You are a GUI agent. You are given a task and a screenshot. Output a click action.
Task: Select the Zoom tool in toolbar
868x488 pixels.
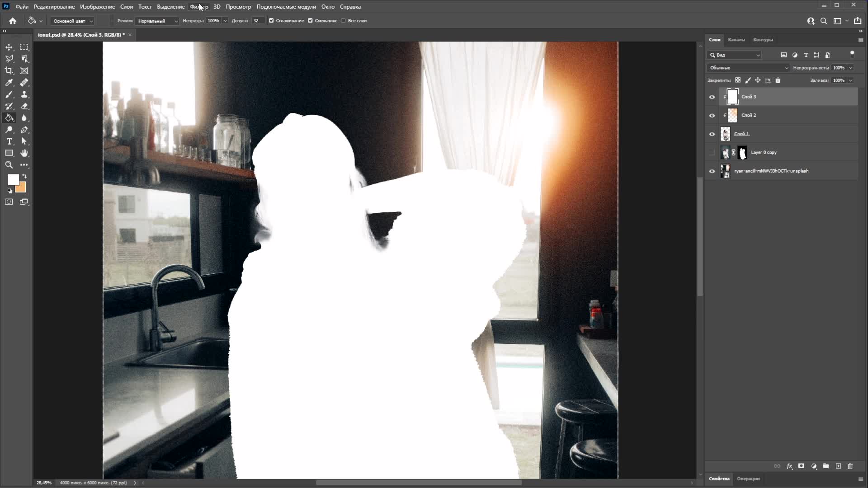(x=9, y=165)
